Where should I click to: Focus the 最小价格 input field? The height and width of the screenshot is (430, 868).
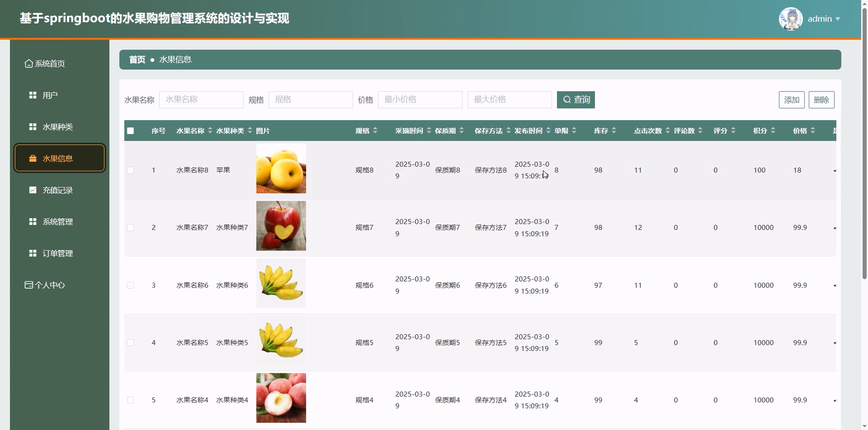pyautogui.click(x=420, y=100)
